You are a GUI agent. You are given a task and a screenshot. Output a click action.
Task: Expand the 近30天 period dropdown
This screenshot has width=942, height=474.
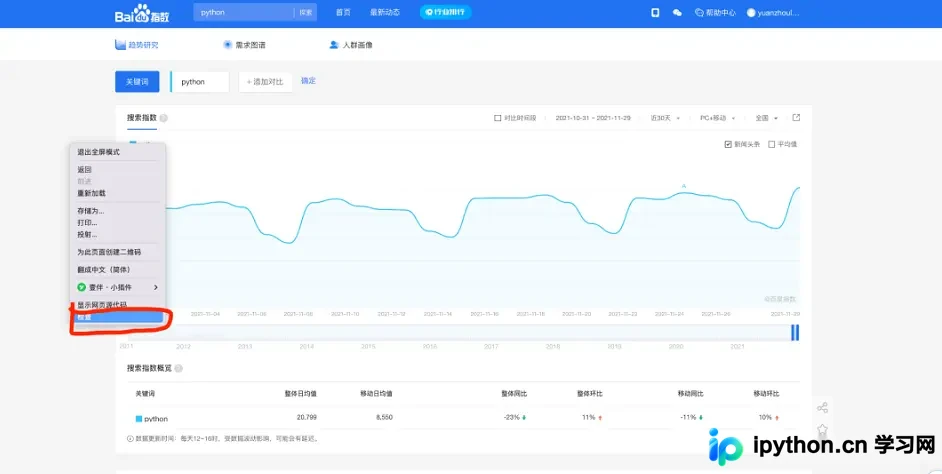(x=665, y=118)
